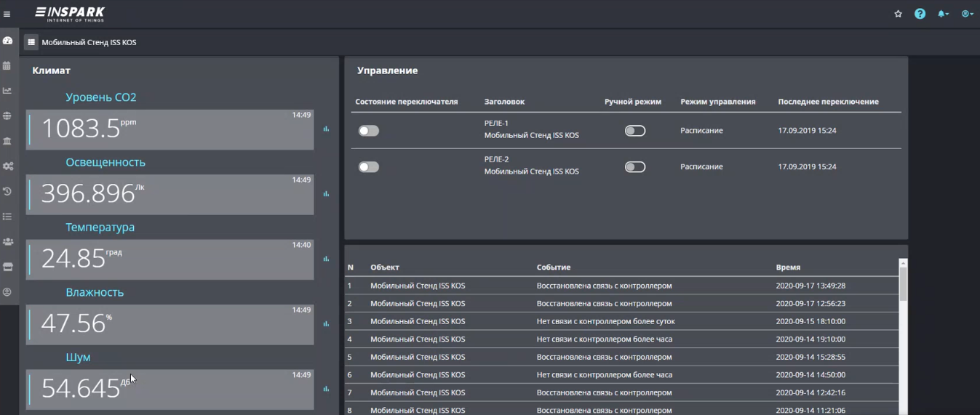Viewport: 980px width, 415px height.
Task: Enable manual mode for РЕЛЕ-1
Action: (634, 131)
